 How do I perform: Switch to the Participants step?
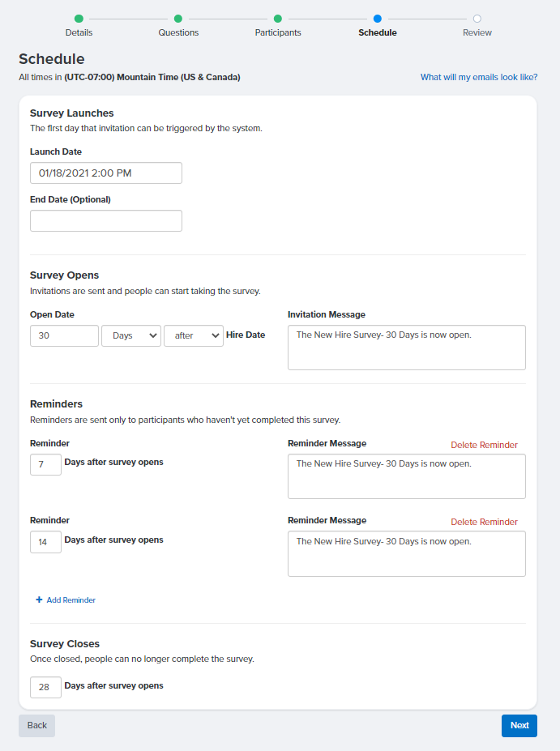[278, 32]
